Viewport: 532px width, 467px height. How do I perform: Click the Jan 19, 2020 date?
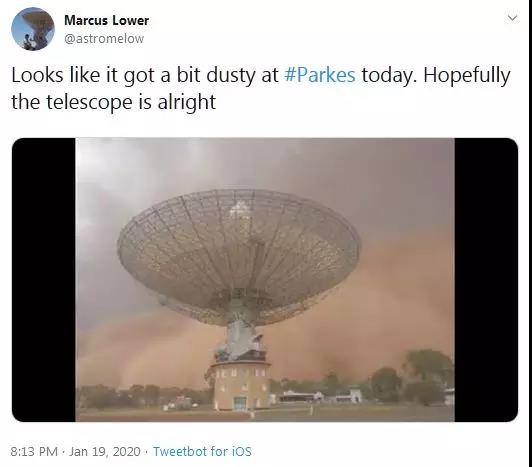pyautogui.click(x=104, y=452)
